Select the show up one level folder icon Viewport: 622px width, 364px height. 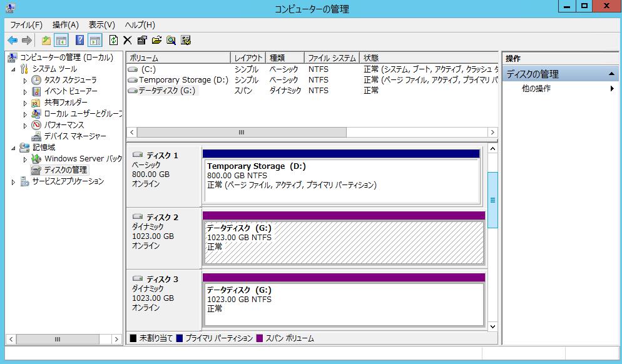47,40
